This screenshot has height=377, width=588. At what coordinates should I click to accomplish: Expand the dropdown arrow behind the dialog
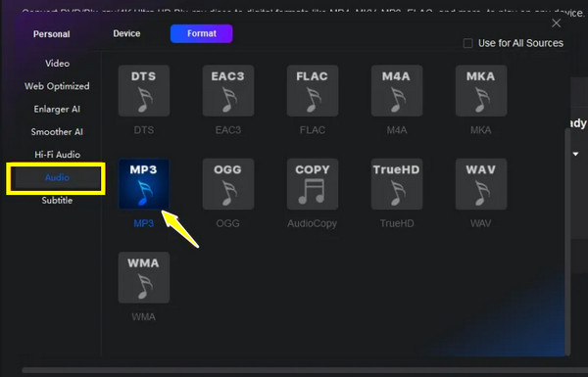click(x=575, y=154)
